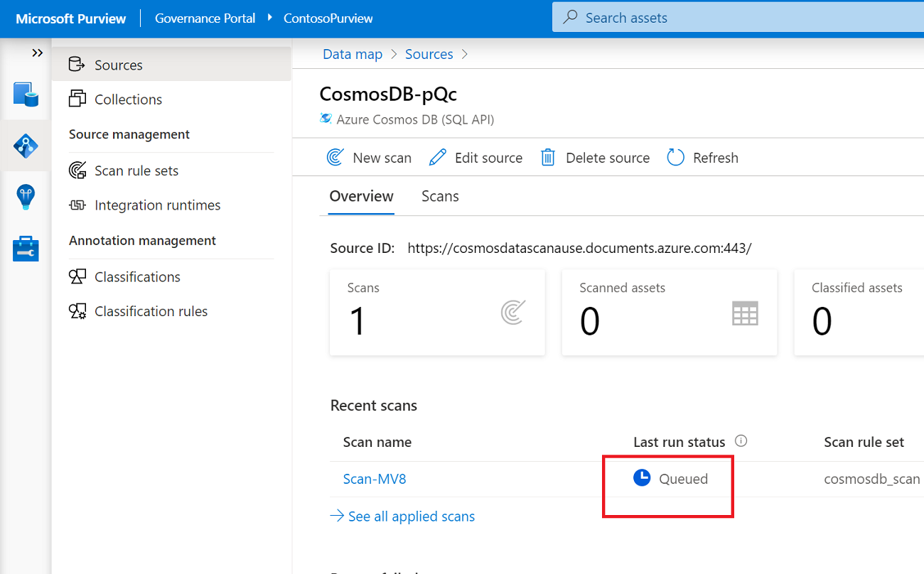The width and height of the screenshot is (924, 574).
Task: Go to Integration runtimes
Action: (x=157, y=205)
